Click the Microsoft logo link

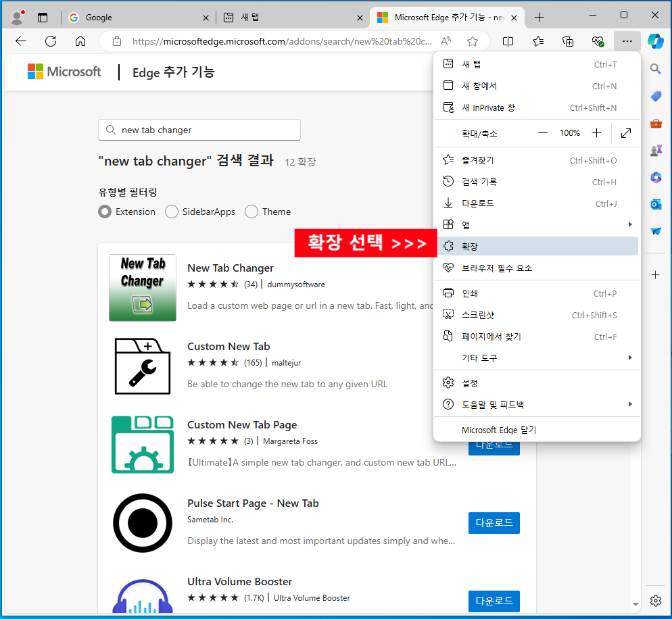tap(64, 72)
